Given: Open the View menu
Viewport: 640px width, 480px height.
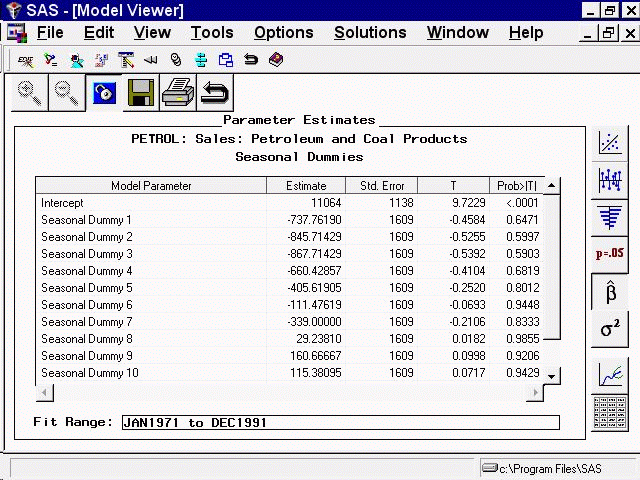Looking at the screenshot, I should 152,33.
